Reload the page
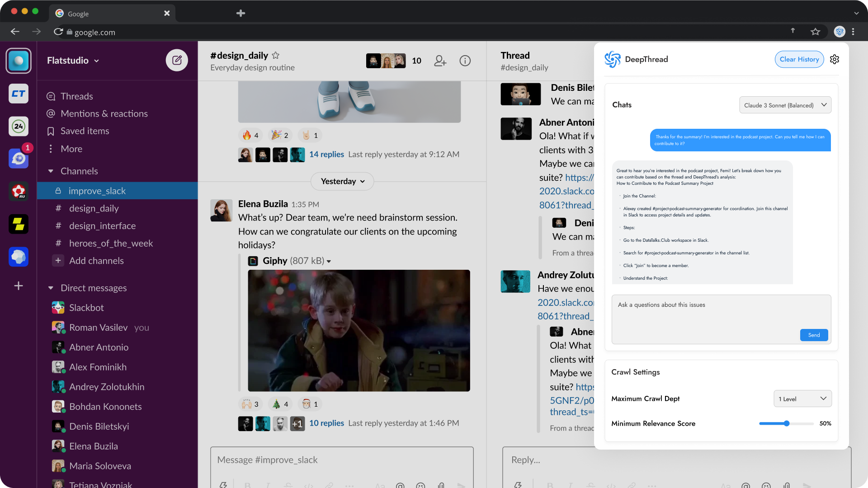Screen dimensions: 868x488 (x=58, y=32)
